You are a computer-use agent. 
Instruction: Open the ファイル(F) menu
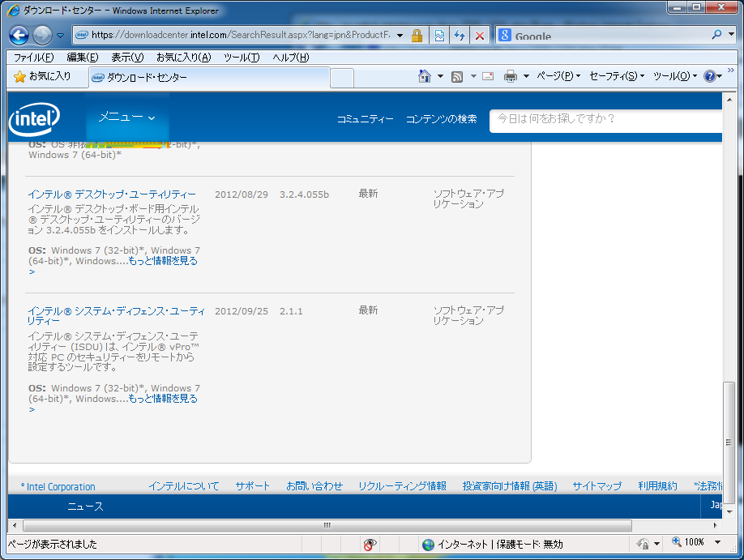click(x=34, y=58)
